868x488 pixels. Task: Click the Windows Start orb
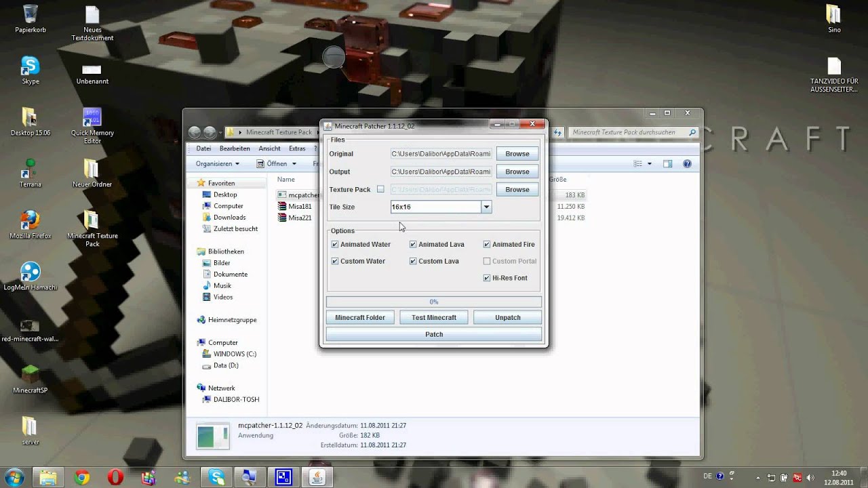14,476
